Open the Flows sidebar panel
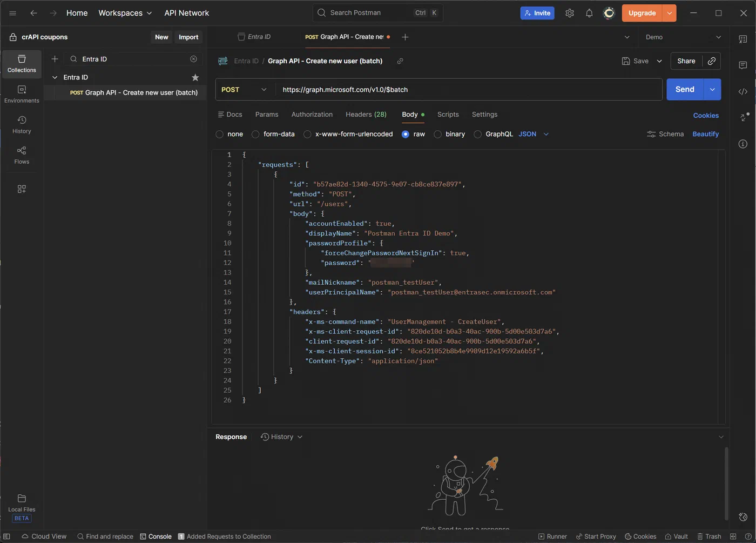This screenshot has height=543, width=756. point(22,155)
